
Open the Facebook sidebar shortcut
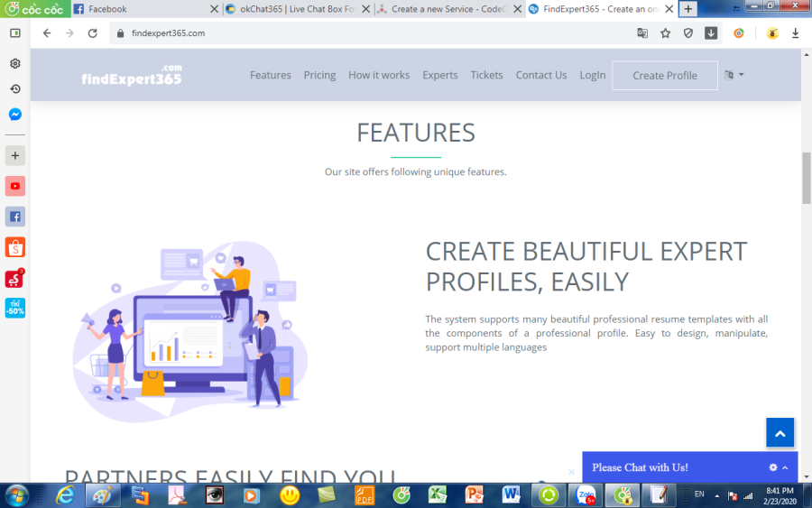(x=15, y=217)
